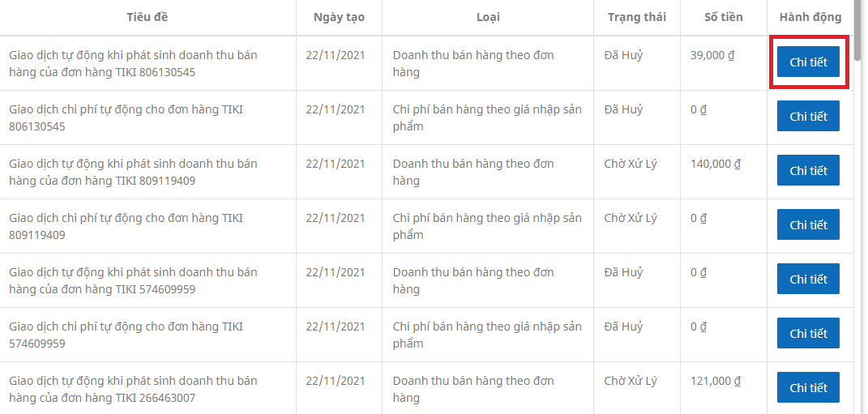The height and width of the screenshot is (414, 868).
Task: View details of the 140,000 ₫ transaction
Action: [x=808, y=171]
